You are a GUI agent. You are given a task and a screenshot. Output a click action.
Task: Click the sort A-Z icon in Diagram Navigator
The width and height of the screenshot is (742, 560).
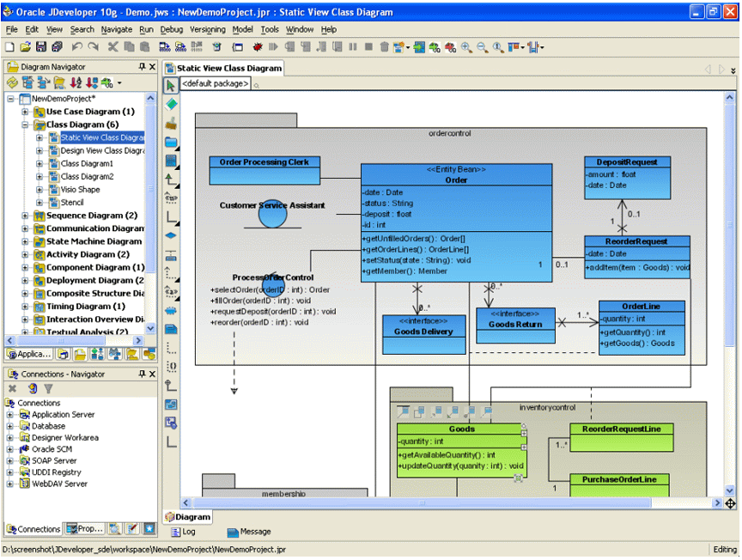[x=76, y=82]
